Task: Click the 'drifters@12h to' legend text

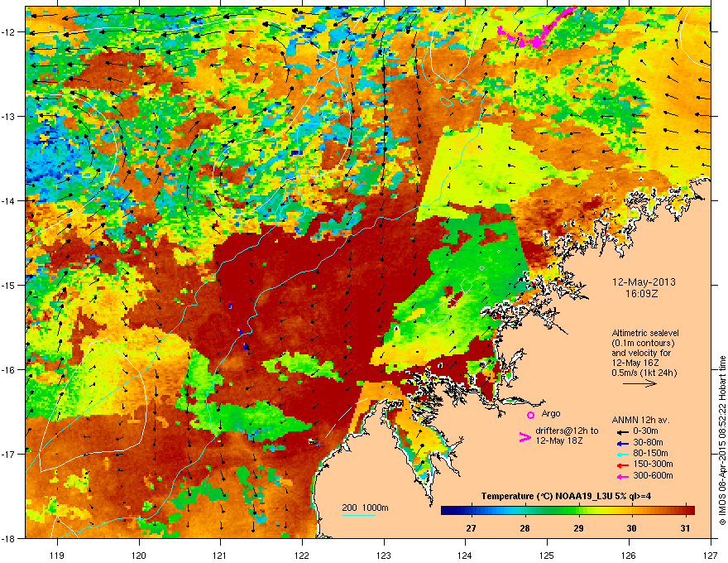Action: pyautogui.click(x=567, y=431)
